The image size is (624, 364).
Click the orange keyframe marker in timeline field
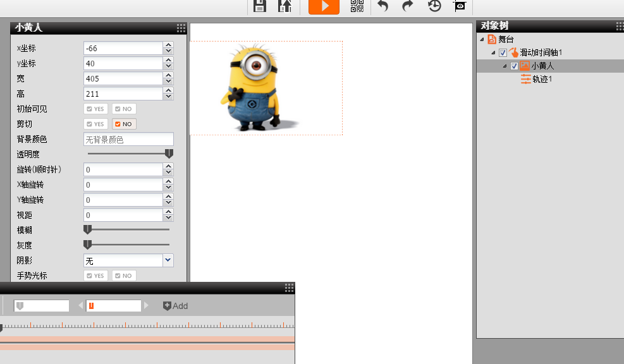click(x=91, y=305)
